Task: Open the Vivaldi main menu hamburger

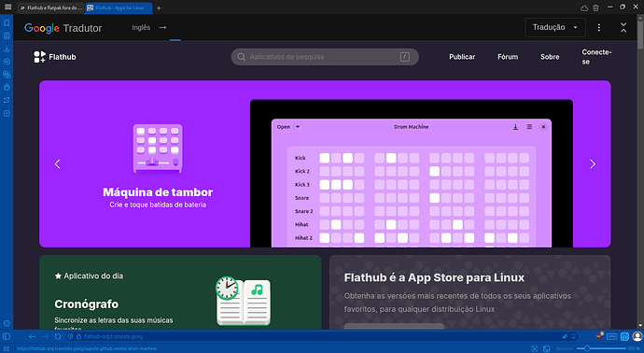Action: 7,7
